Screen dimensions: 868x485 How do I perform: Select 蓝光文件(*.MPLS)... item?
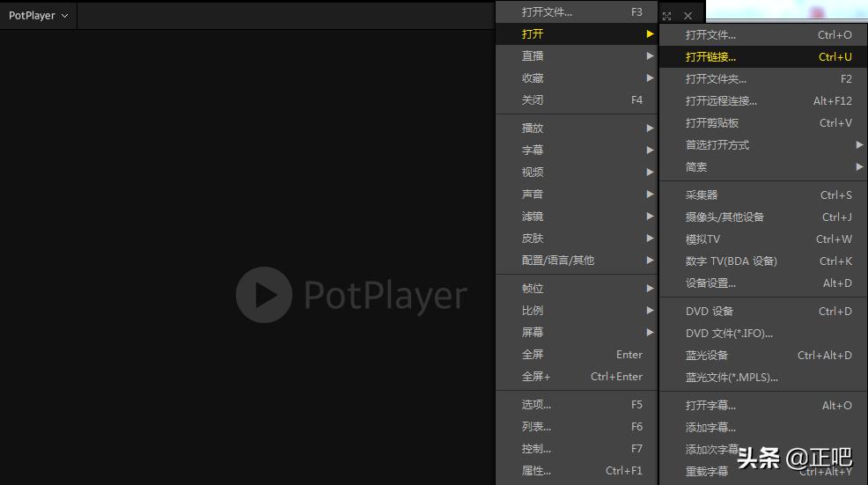[x=763, y=377]
